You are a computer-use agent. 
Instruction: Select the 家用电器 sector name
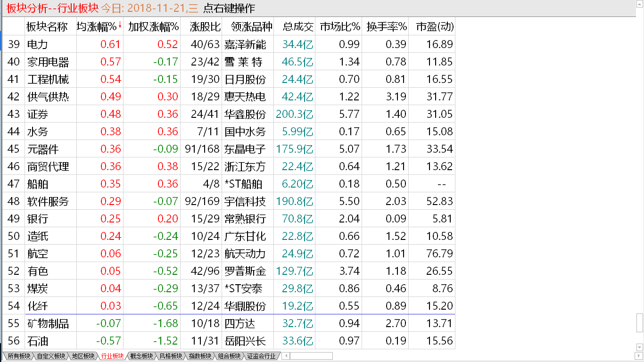click(x=47, y=62)
